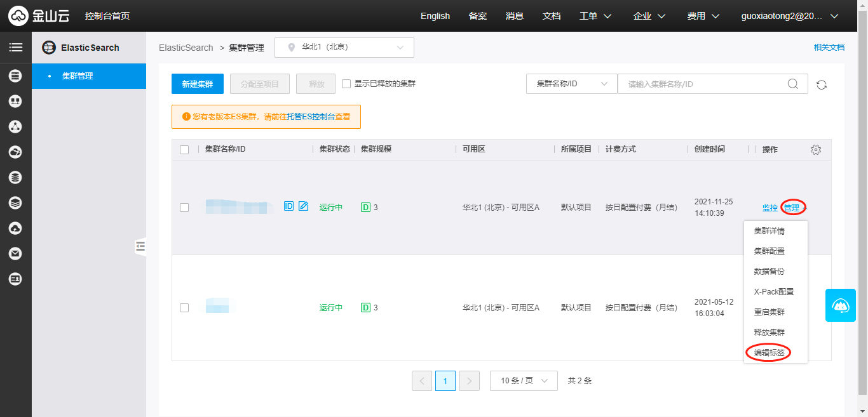
Task: Open the table column settings gear
Action: pos(816,150)
